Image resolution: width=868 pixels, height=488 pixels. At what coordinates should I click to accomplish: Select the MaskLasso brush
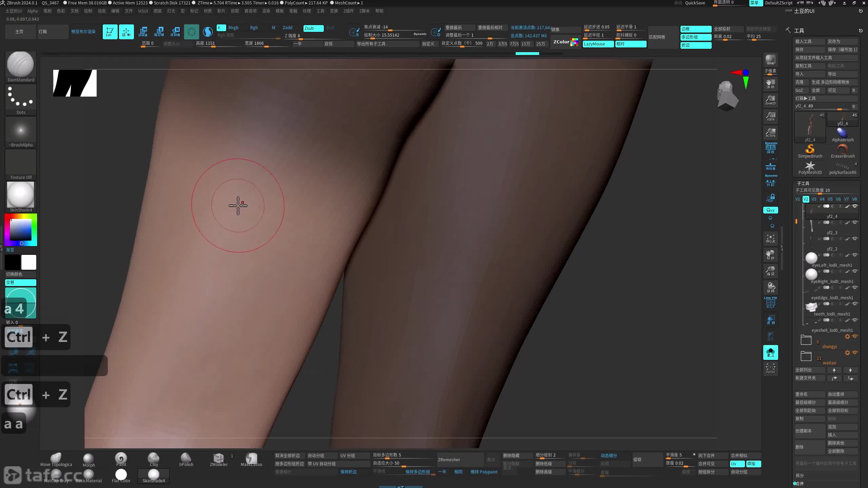point(251,460)
